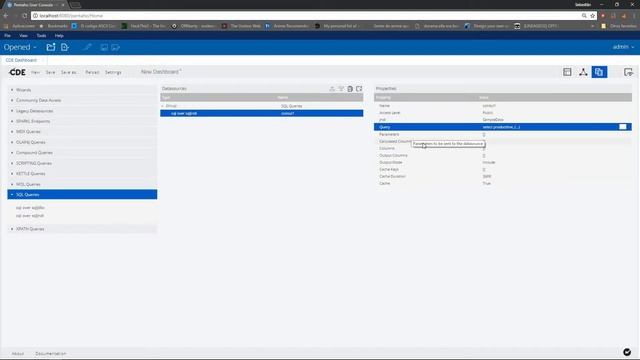Expand MQL Queries group
The width and height of the screenshot is (640, 360).
point(82,184)
